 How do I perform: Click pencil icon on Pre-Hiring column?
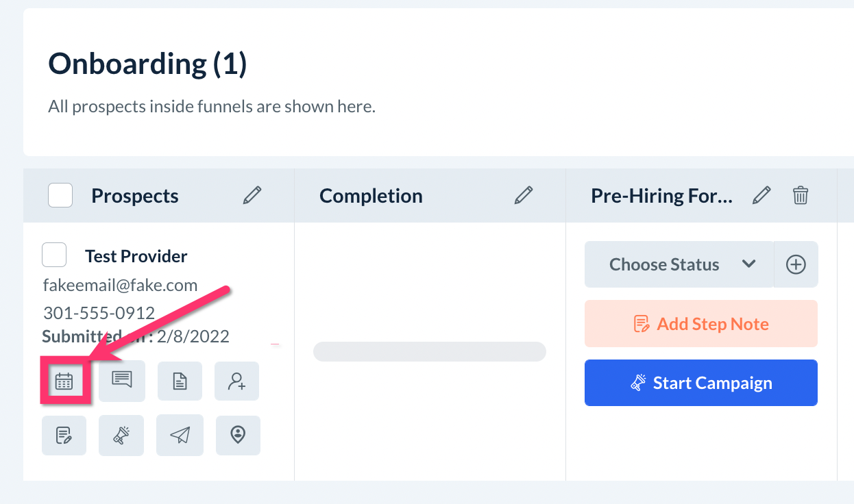coord(761,196)
